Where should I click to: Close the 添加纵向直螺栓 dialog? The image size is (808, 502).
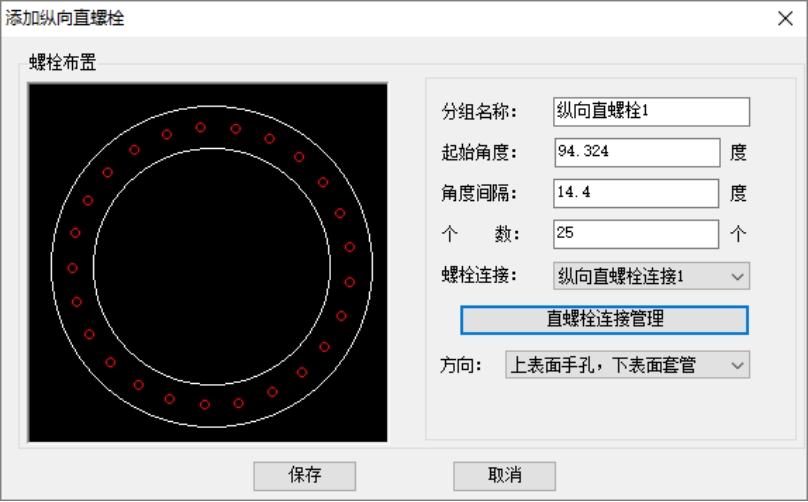point(785,19)
